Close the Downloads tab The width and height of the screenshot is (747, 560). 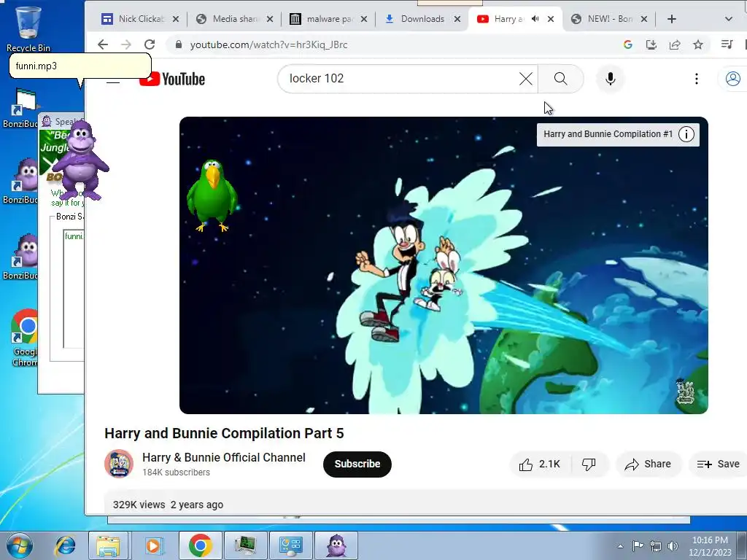click(x=457, y=19)
